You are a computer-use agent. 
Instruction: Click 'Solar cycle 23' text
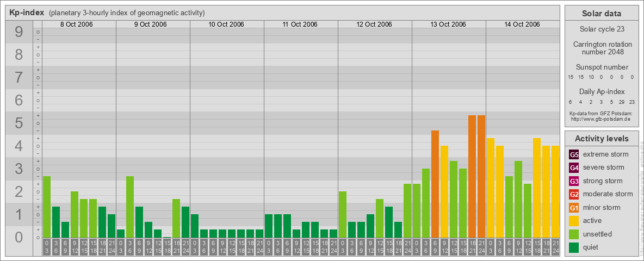coord(602,29)
